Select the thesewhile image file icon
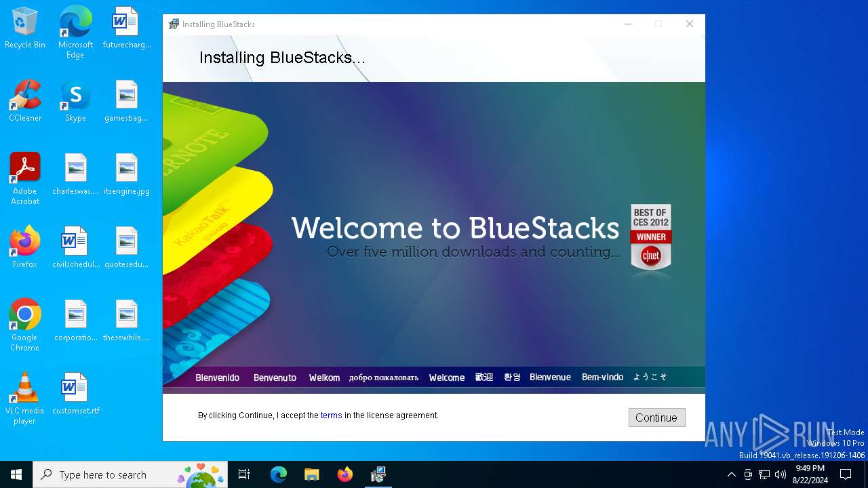 126,321
